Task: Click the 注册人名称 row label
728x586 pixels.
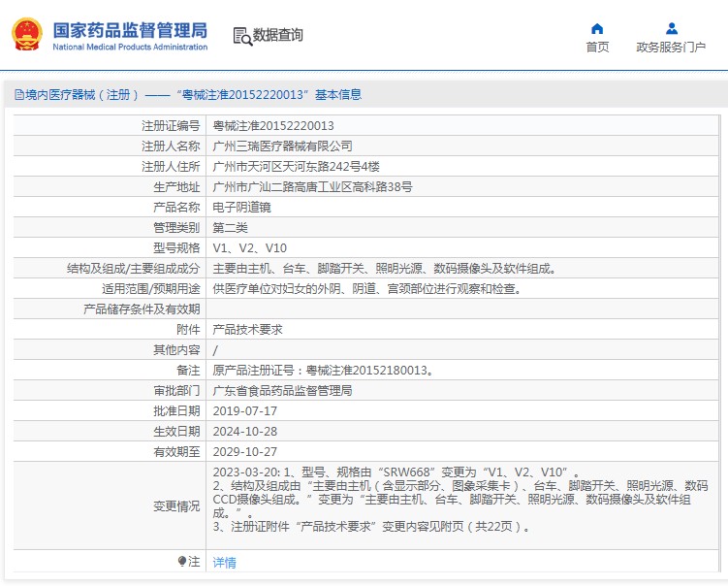Action: point(171,146)
